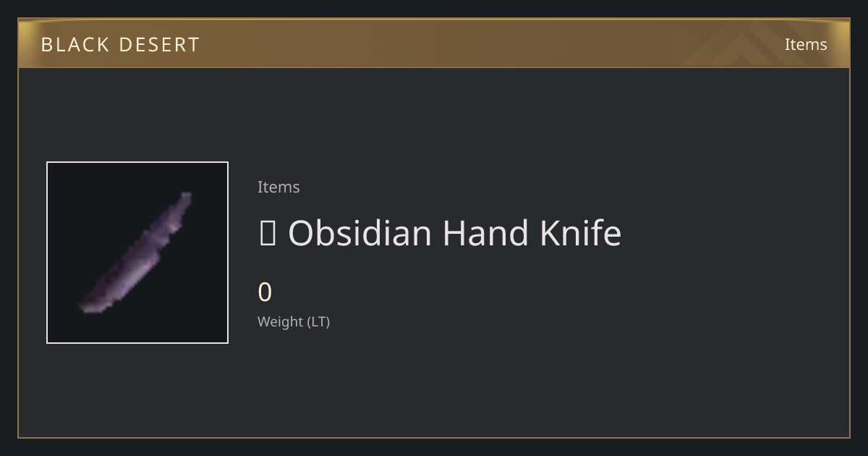This screenshot has height=456, width=868.
Task: Click the word Knife in the title
Action: point(581,233)
